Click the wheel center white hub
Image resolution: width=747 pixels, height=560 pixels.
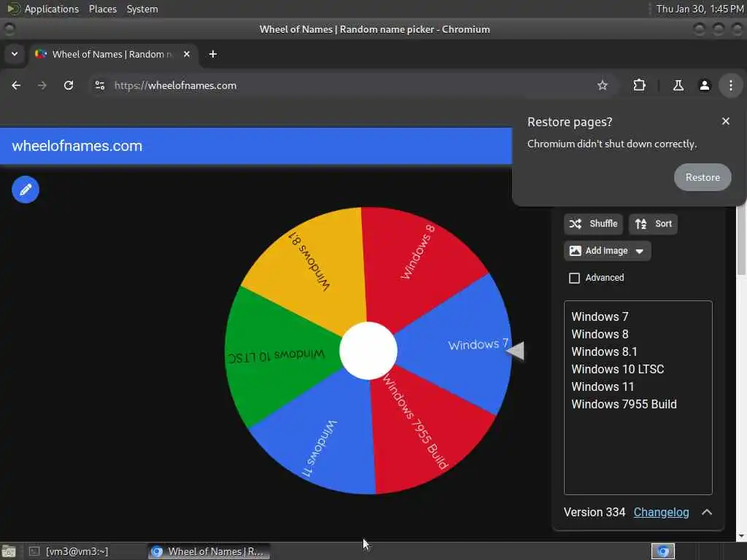pos(368,351)
